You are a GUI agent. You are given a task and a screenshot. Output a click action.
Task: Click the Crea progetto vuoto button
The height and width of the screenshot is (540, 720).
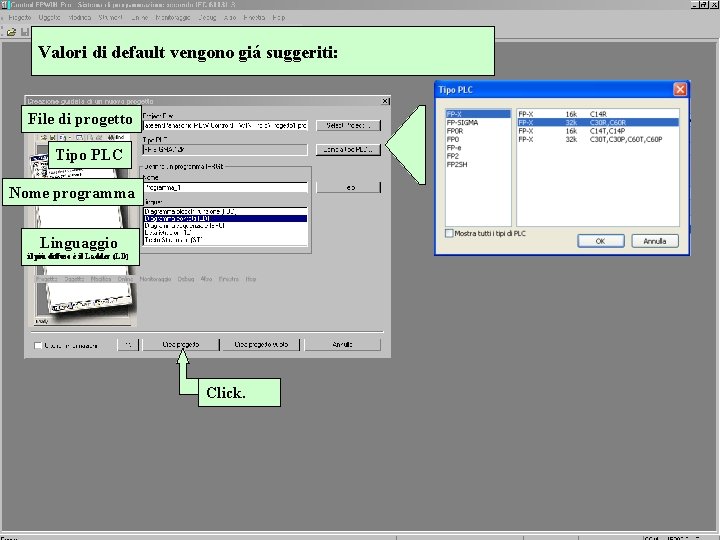(x=261, y=344)
